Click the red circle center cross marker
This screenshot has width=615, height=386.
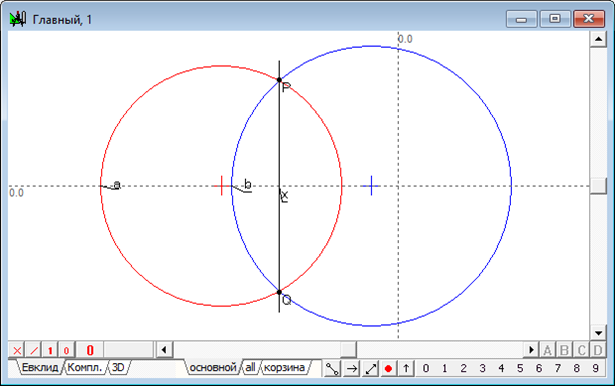222,186
